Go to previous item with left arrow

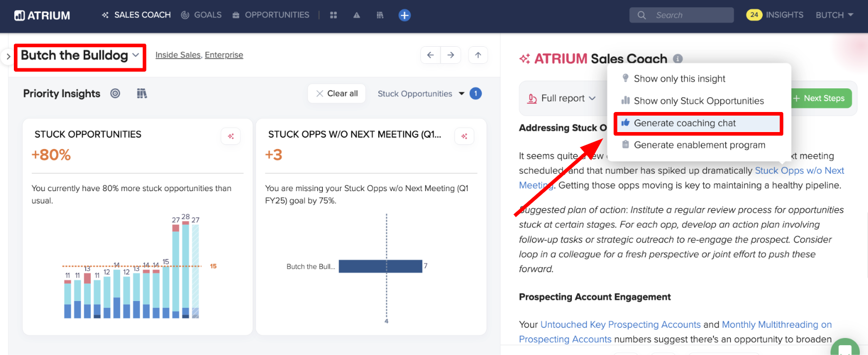pyautogui.click(x=430, y=55)
